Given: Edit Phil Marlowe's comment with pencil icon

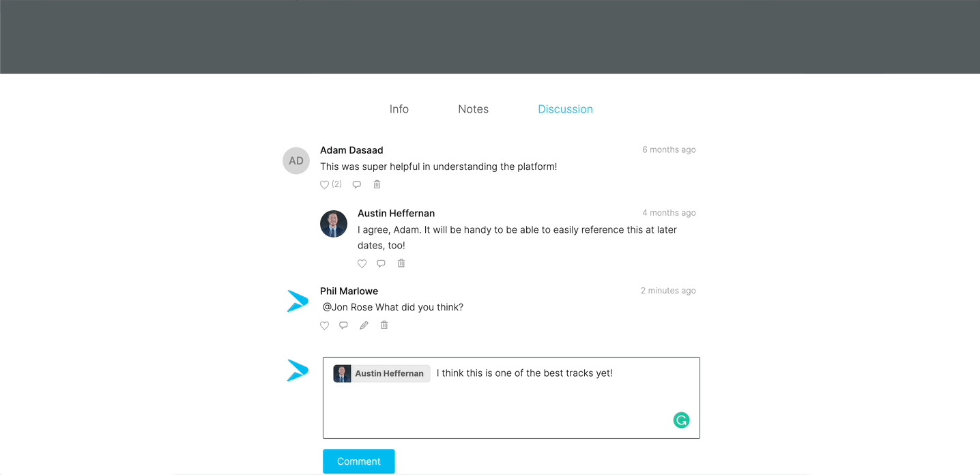Looking at the screenshot, I should [x=364, y=326].
